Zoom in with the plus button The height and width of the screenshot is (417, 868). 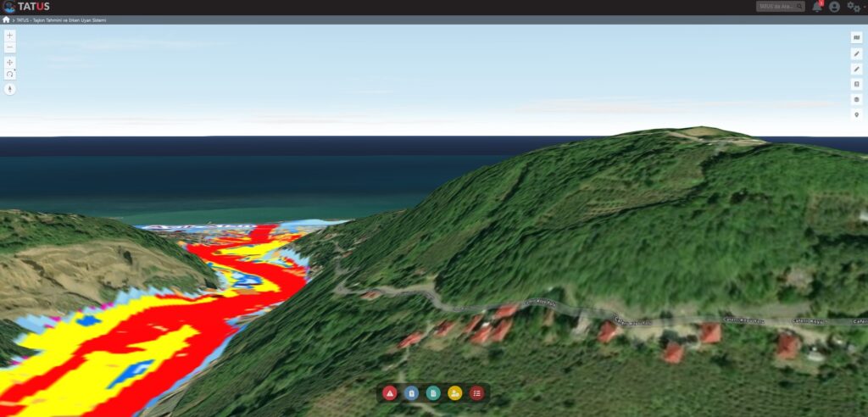pos(10,35)
